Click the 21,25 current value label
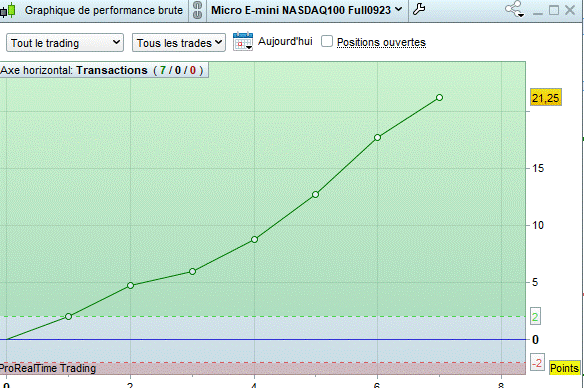 [x=546, y=98]
